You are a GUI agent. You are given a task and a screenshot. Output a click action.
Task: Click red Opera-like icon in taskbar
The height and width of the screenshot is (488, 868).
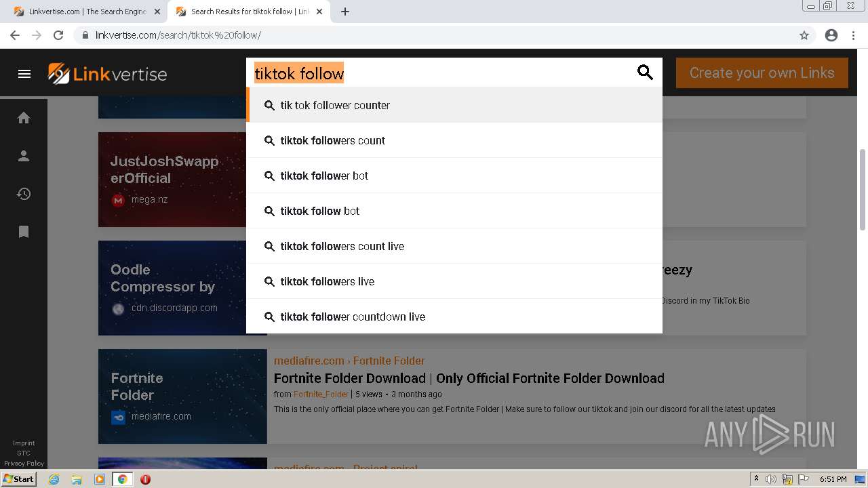tap(145, 479)
